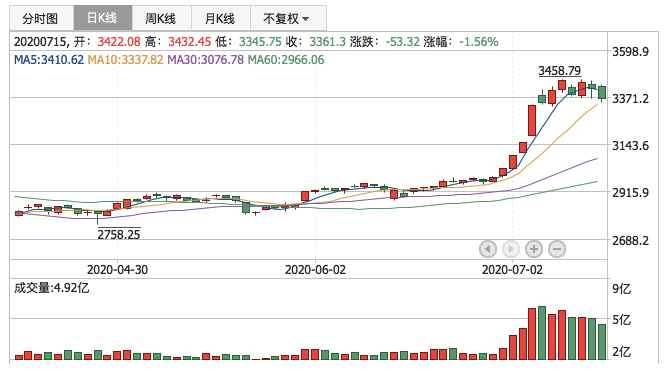Click the 2020-04-30 date axis label
Image resolution: width=664 pixels, height=371 pixels.
(117, 269)
